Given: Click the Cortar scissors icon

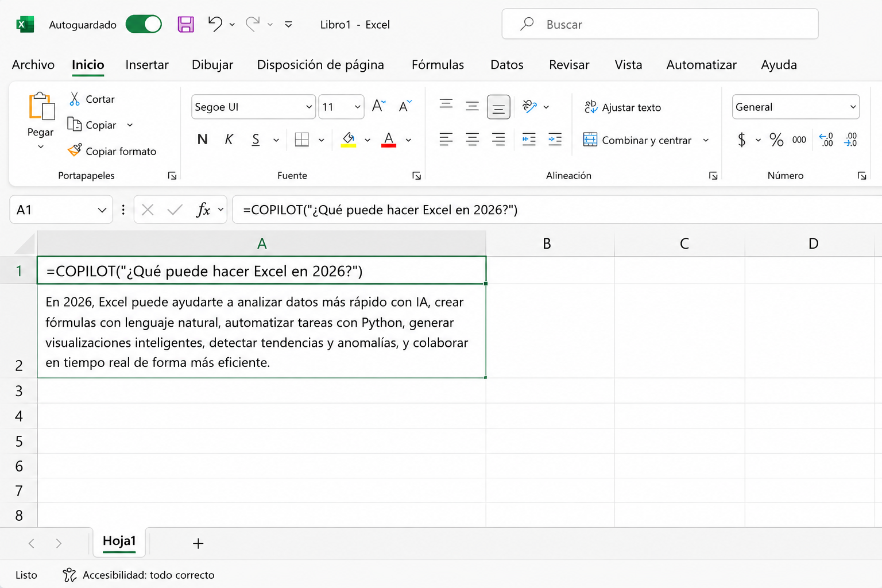Looking at the screenshot, I should click(x=75, y=99).
